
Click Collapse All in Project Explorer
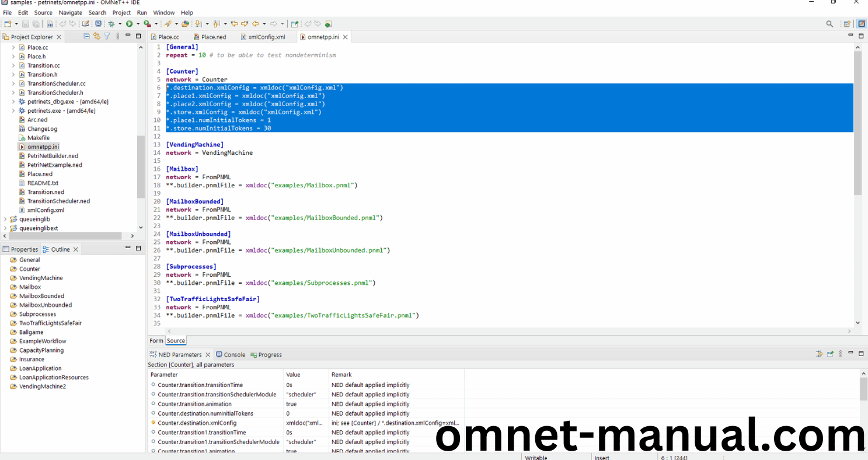coord(87,36)
